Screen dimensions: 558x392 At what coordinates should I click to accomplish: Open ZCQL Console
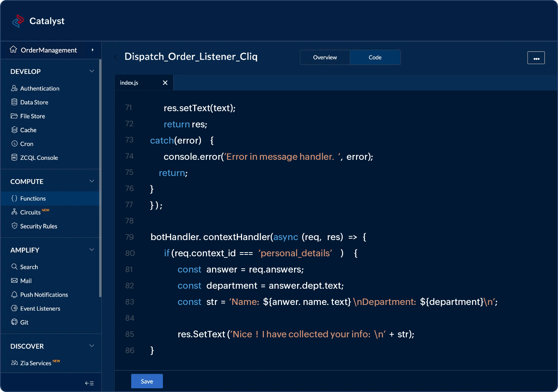(39, 158)
